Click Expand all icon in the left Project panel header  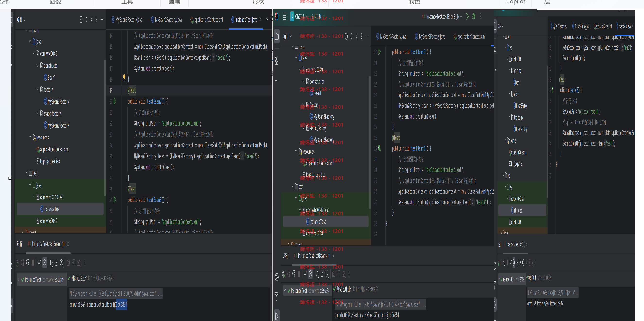tap(86, 19)
